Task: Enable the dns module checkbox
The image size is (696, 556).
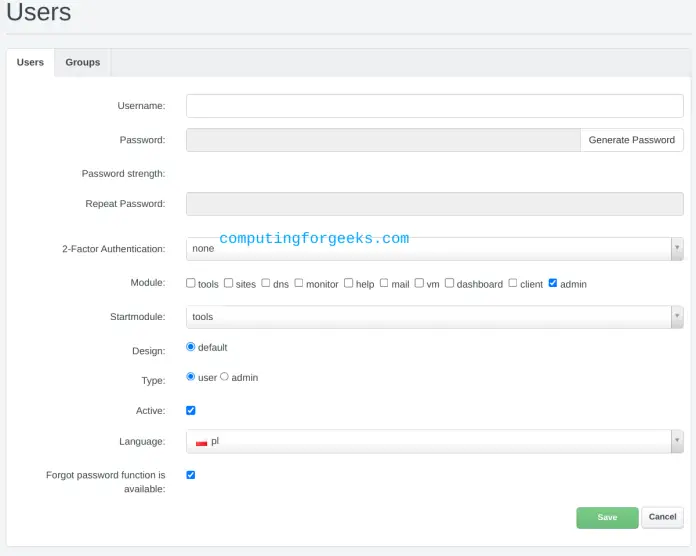Action: tap(266, 283)
